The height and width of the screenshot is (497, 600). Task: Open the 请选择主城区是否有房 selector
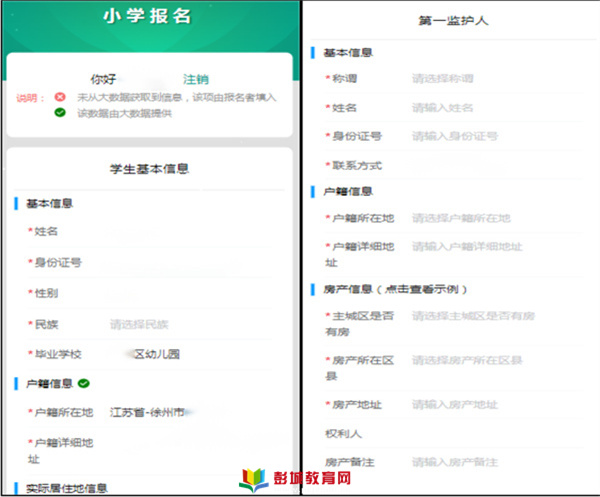coord(473,316)
